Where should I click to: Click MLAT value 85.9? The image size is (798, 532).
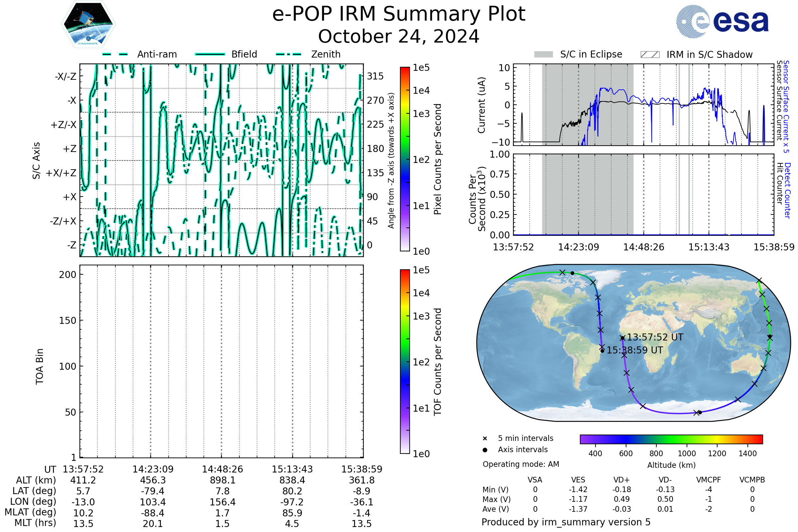[292, 513]
